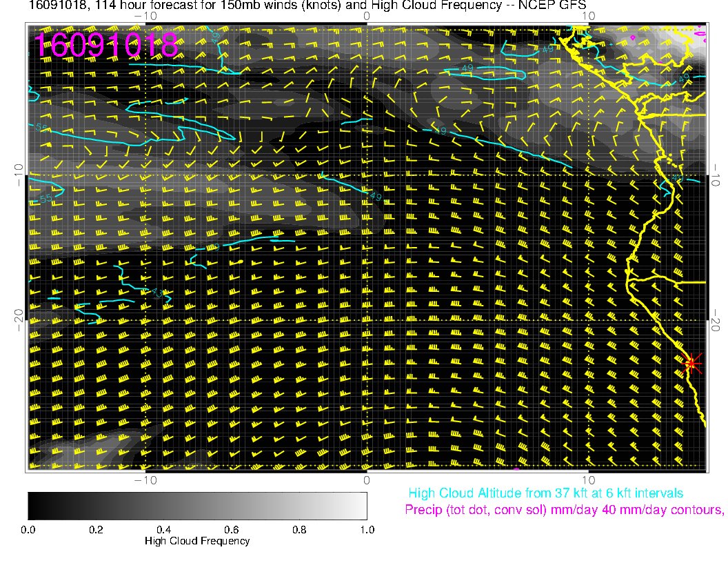728x563 pixels.
Task: Pick the white end of the colorbar
Action: [x=361, y=506]
